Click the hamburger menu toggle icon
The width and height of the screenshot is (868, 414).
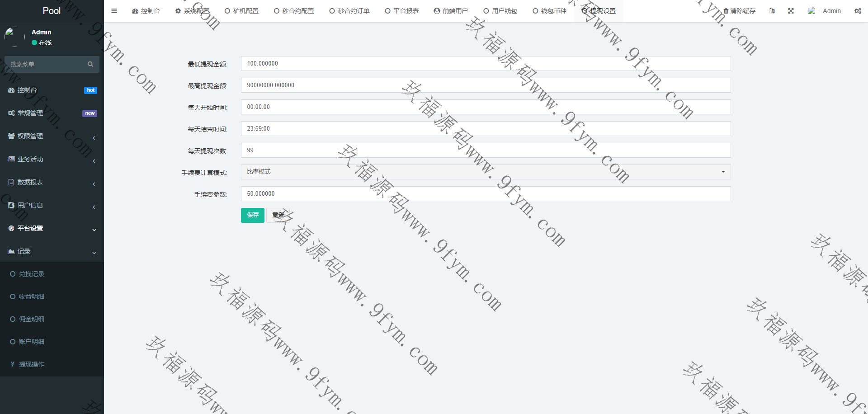114,11
